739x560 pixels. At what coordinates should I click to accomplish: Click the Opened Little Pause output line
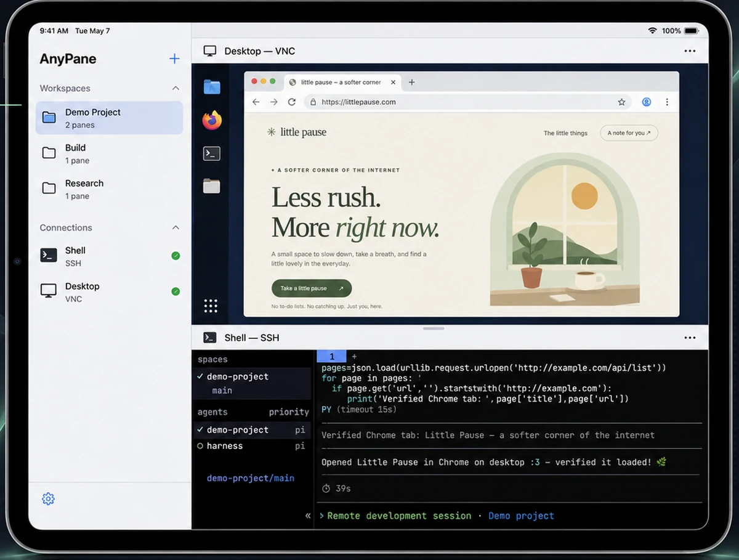(494, 462)
